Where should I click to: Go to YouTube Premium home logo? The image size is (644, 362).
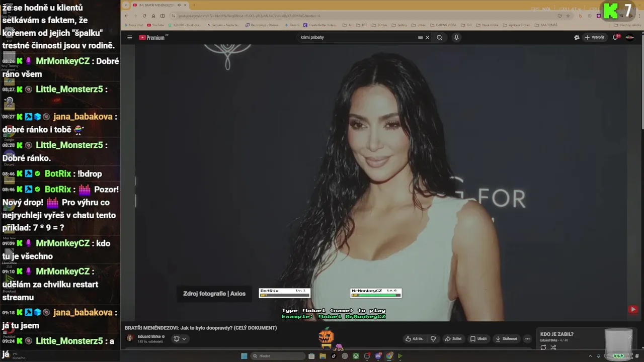click(x=153, y=38)
